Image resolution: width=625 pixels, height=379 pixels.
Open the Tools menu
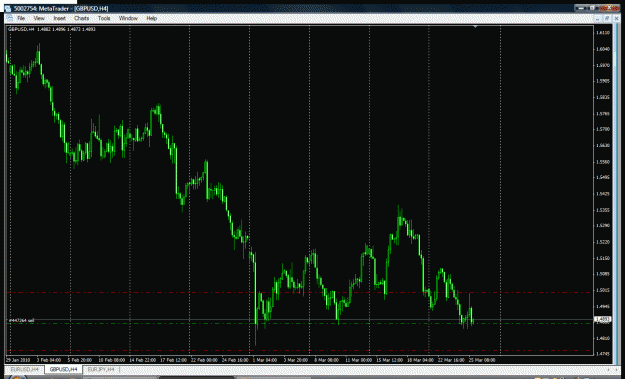(104, 18)
